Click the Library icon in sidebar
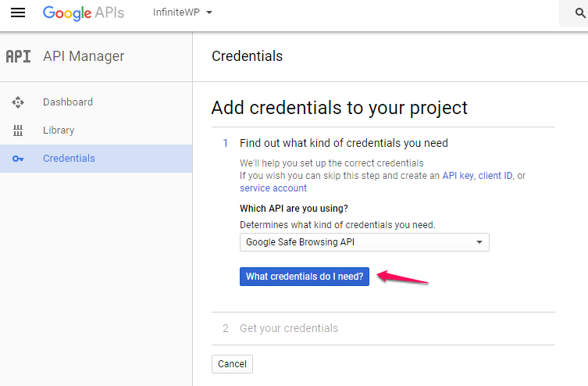 point(18,130)
